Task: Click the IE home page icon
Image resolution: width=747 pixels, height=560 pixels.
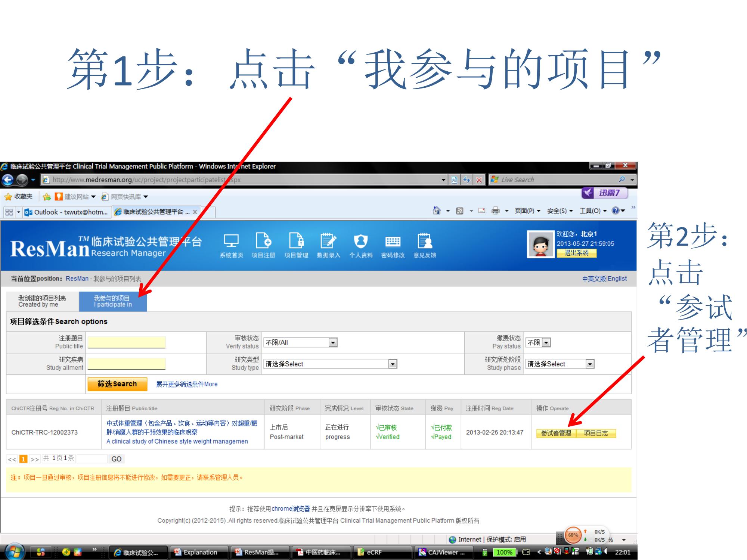Action: click(437, 211)
